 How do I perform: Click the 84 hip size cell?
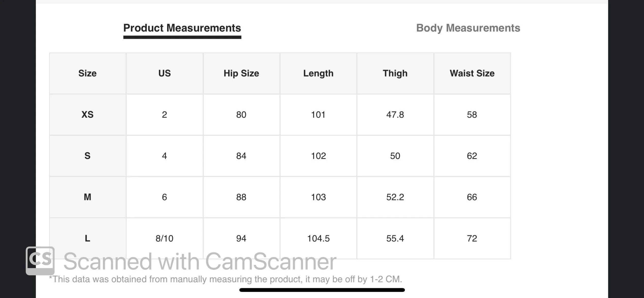[x=241, y=156]
